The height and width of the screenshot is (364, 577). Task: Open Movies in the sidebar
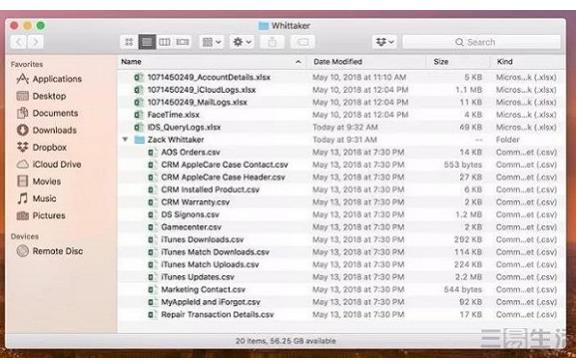39,181
